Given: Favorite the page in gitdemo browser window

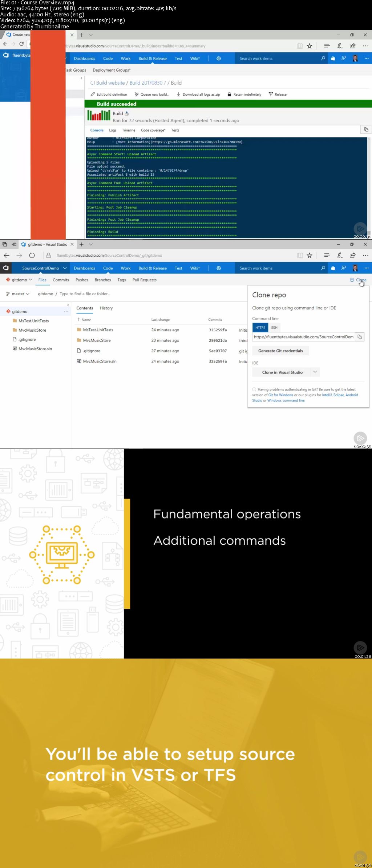Looking at the screenshot, I should tap(310, 256).
